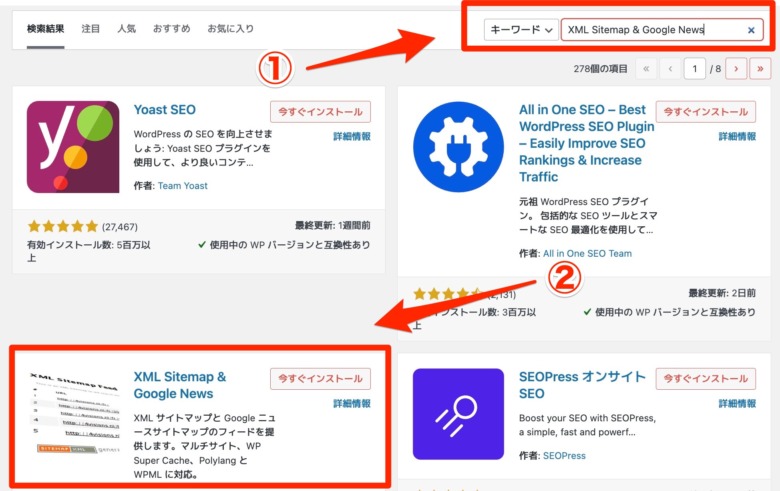Screen dimensions: 780x491
Task: View 詳細情報 for SEOPress
Action: [737, 403]
